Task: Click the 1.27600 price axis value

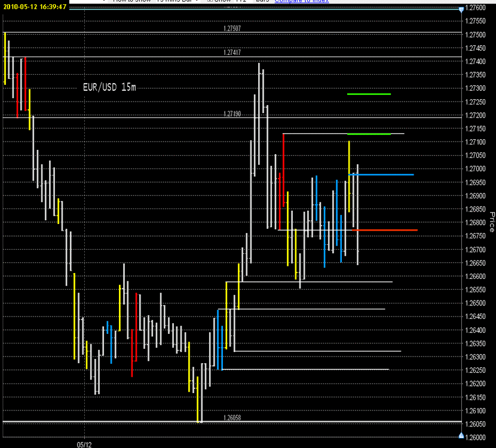Action: [475, 8]
